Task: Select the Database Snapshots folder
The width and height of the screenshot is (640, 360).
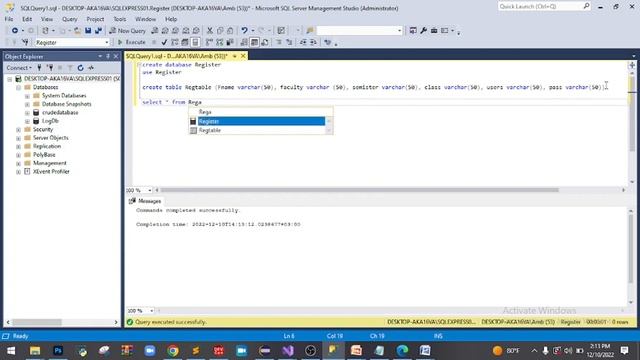Action: click(x=66, y=104)
